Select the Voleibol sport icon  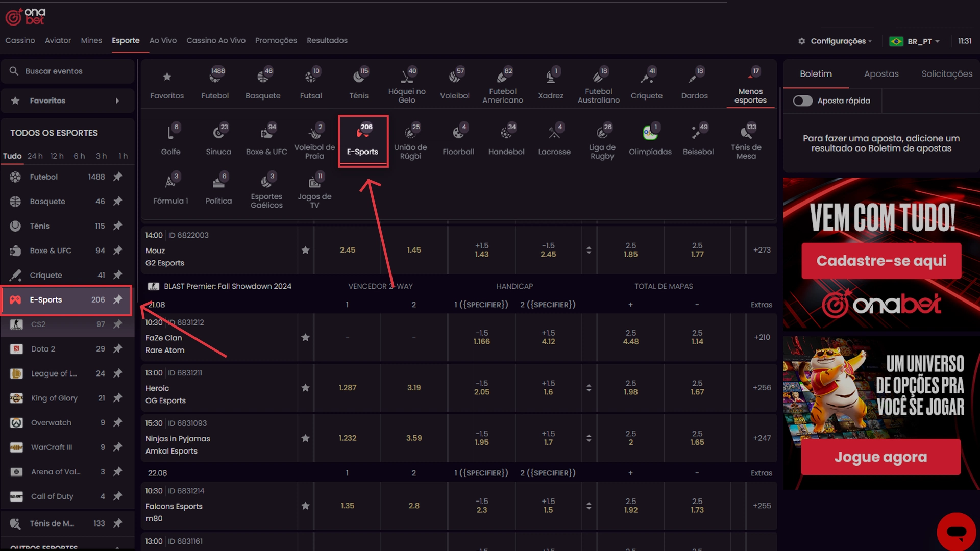[455, 84]
